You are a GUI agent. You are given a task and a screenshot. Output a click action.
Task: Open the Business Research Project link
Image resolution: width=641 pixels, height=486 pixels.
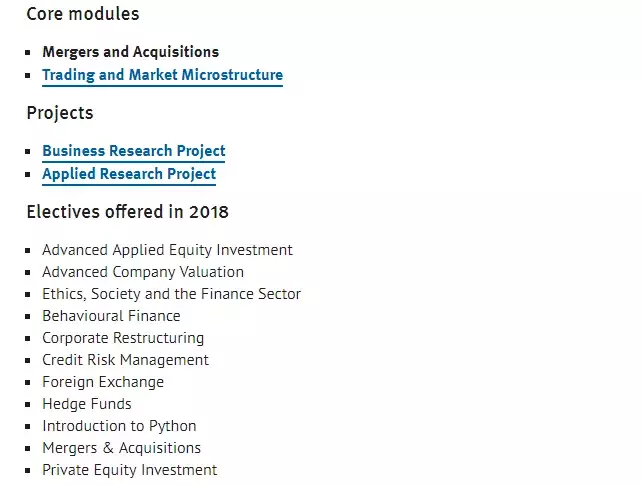pos(133,151)
